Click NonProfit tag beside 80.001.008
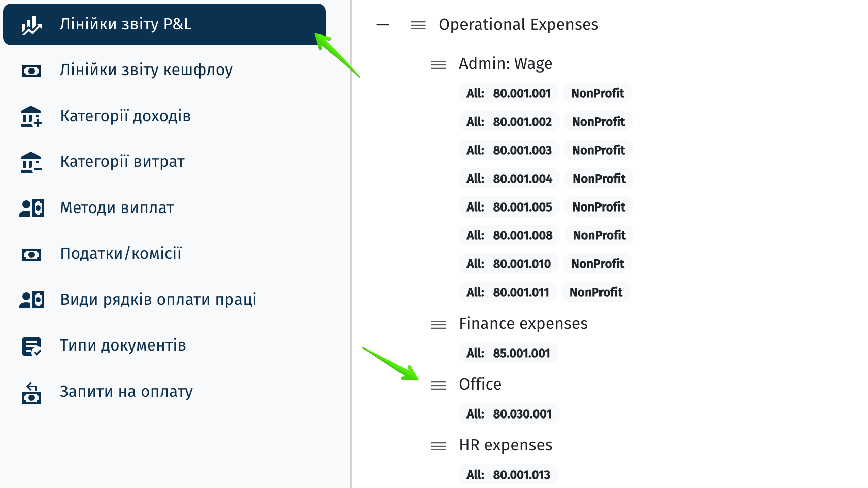 click(599, 235)
